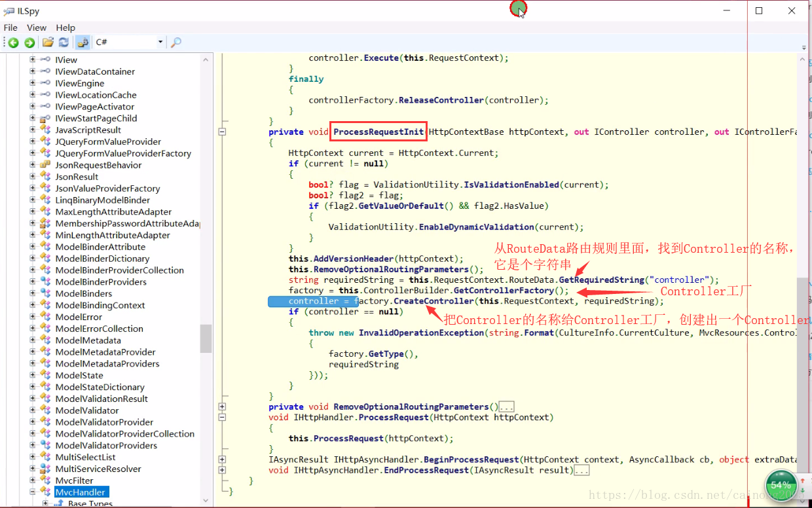
Task: Expand the IViewDataContainer node
Action: tap(33, 71)
